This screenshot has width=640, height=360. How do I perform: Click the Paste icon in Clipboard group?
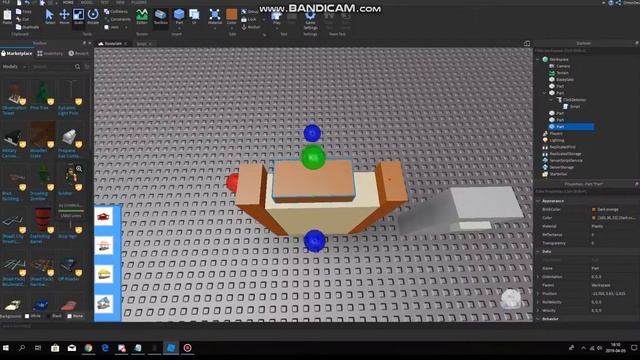[x=7, y=17]
